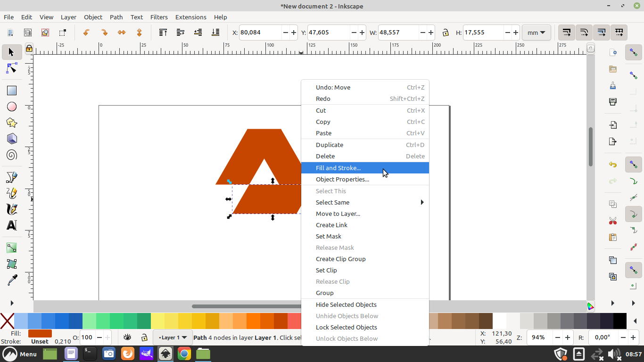This screenshot has height=362, width=644.
Task: Activate the Calligraphy tool
Action: [x=12, y=209]
